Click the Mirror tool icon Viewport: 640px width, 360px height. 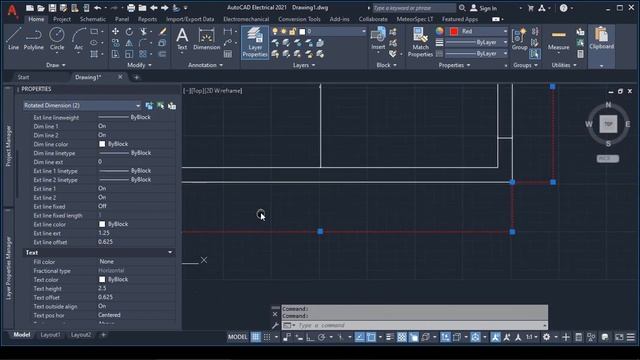pyautogui.click(x=129, y=43)
